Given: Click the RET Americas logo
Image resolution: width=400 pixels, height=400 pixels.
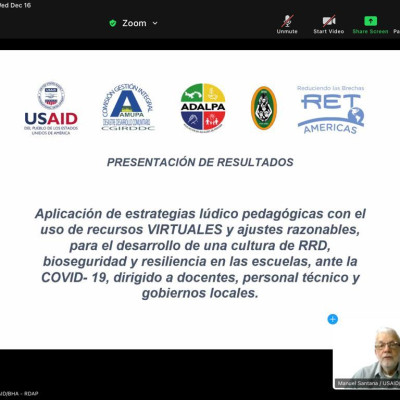Looking at the screenshot, I should (x=330, y=110).
